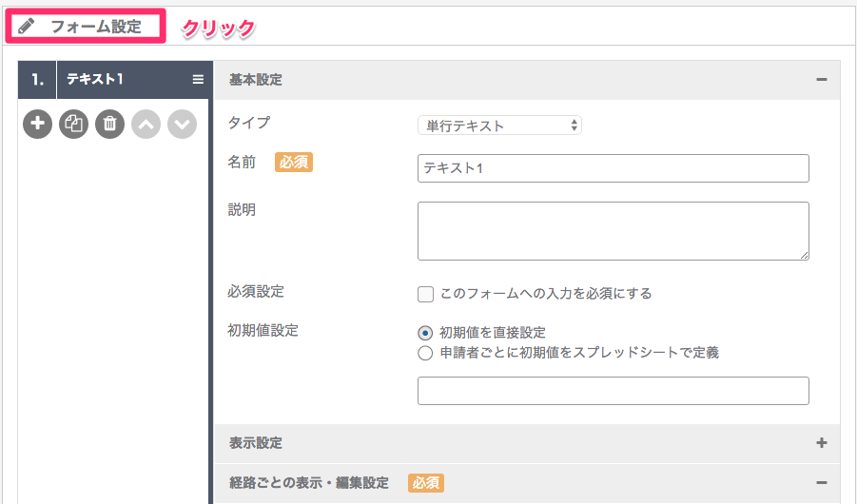This screenshot has width=857, height=504.
Task: Expand the 表示設定 section
Action: click(x=822, y=443)
